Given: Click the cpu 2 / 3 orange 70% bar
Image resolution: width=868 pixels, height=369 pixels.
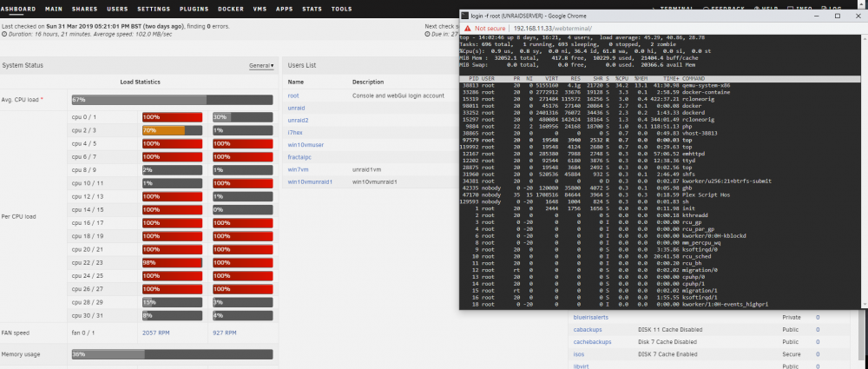Looking at the screenshot, I should (172, 130).
